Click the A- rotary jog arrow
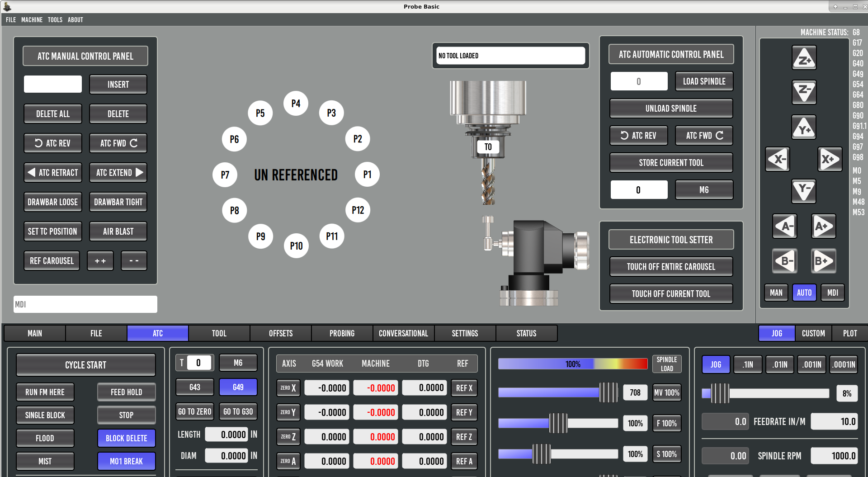Image resolution: width=868 pixels, height=477 pixels. (x=785, y=226)
